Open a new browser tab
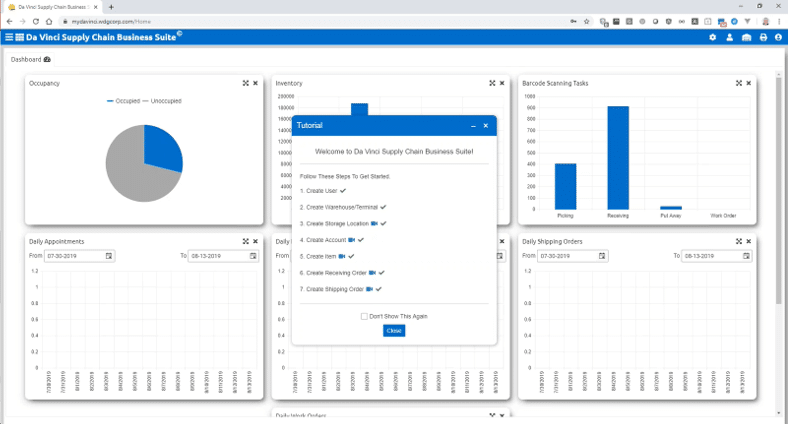Viewport: 788px width, 424px height. coord(111,7)
